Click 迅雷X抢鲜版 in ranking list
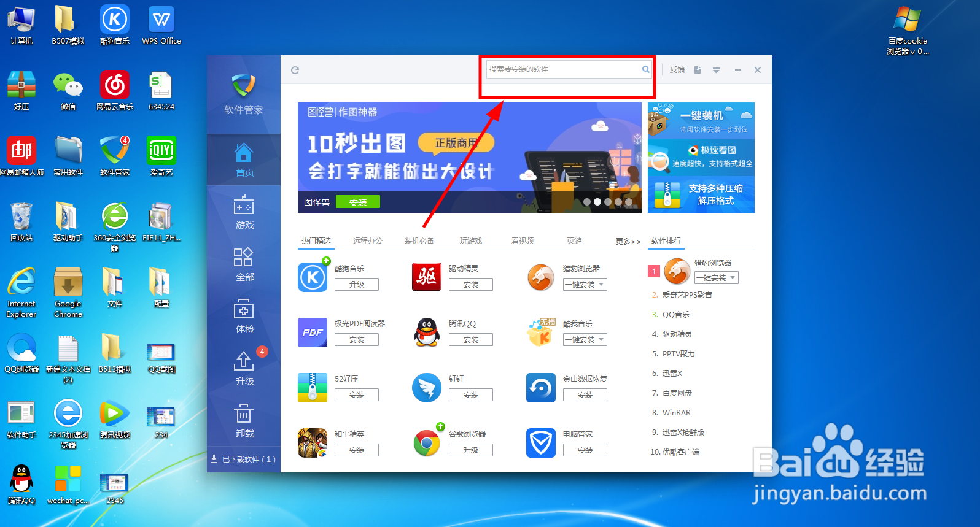The height and width of the screenshot is (527, 980). point(683,433)
